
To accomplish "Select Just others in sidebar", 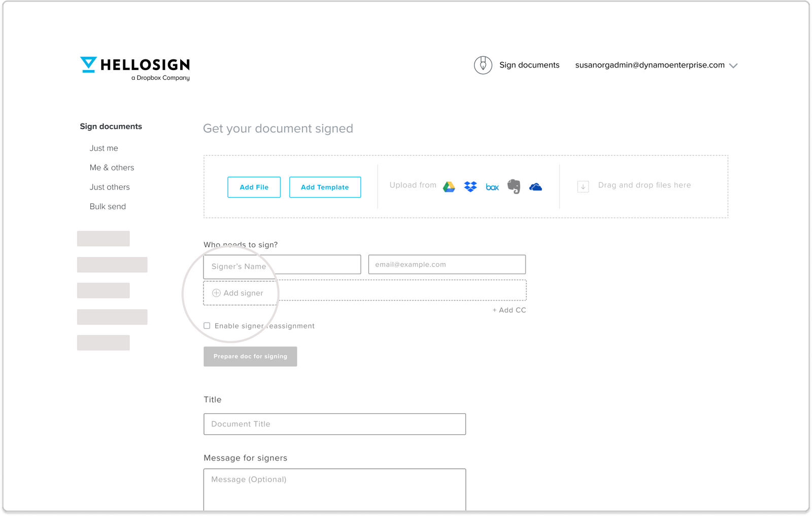I will [x=110, y=187].
